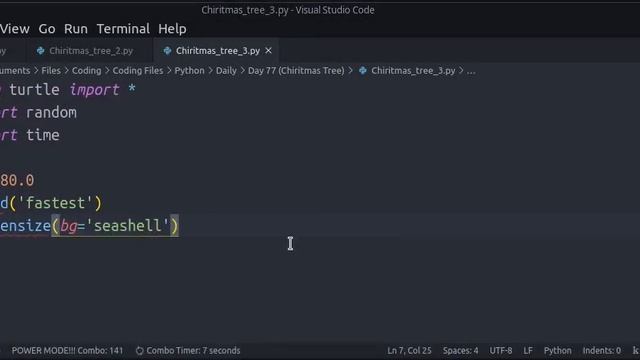Click the word time in code
Viewport: 640px width, 360px height.
click(x=42, y=135)
